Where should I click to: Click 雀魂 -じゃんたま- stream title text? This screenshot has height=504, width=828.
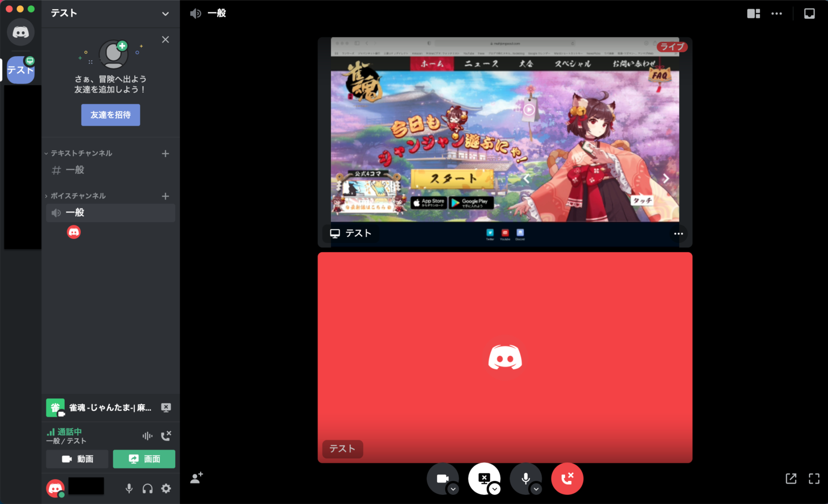pos(111,408)
